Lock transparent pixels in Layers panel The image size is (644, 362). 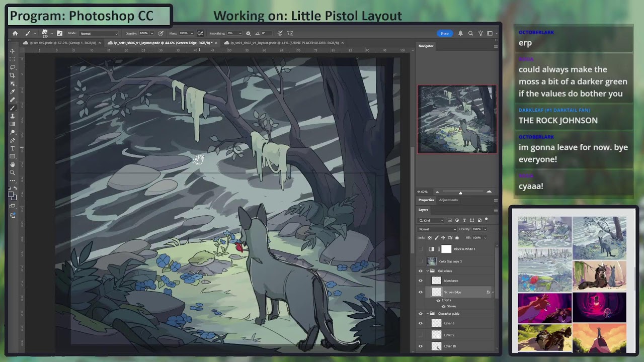point(430,237)
